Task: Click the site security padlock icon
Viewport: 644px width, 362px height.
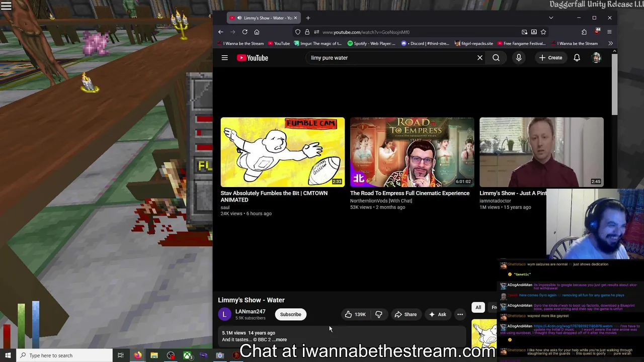Action: coord(307,32)
